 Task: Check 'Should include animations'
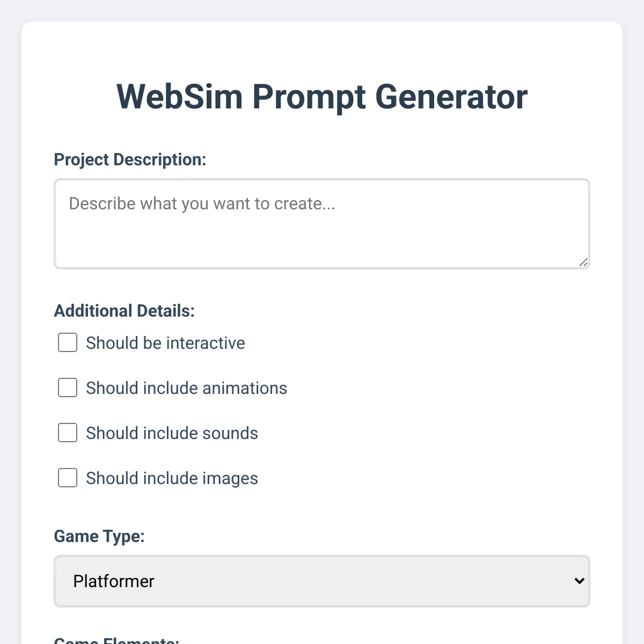pyautogui.click(x=67, y=387)
